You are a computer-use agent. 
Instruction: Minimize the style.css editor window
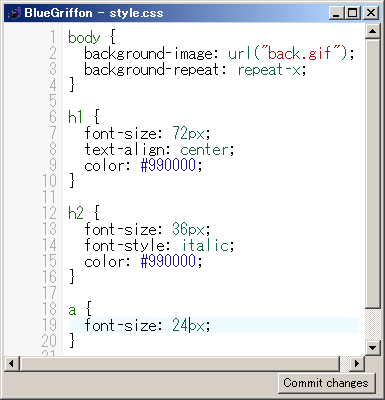pos(336,13)
